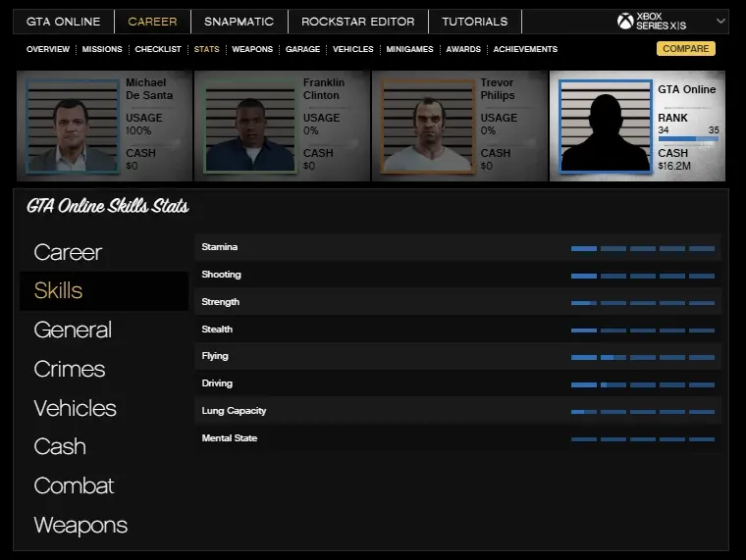746x560 pixels.
Task: Select Career in the stats sidebar
Action: point(68,252)
